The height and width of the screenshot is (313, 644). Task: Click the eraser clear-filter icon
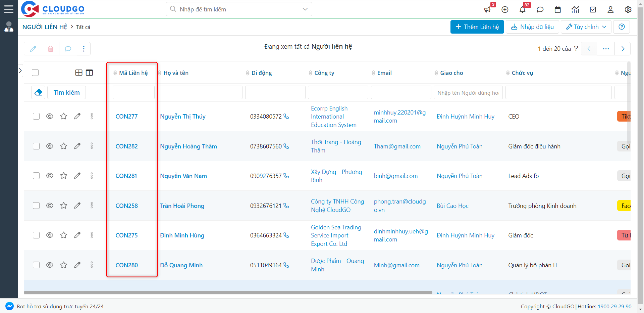pyautogui.click(x=38, y=92)
